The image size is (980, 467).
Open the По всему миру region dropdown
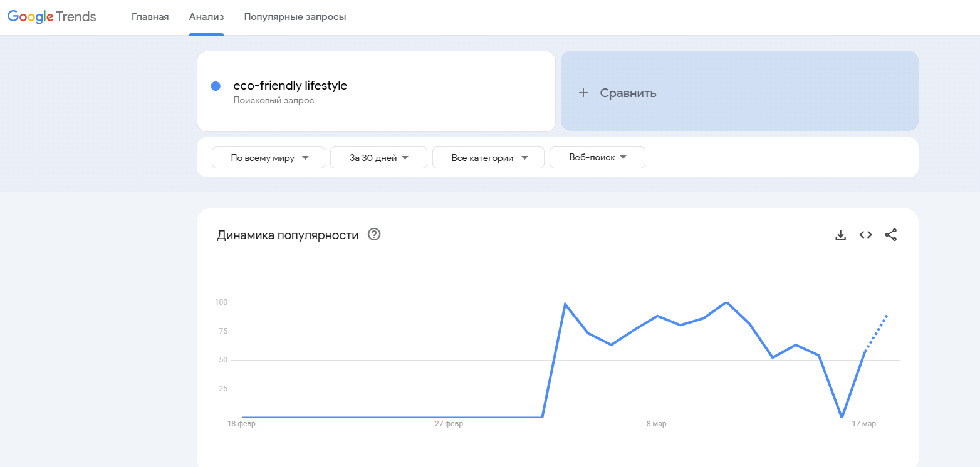268,158
